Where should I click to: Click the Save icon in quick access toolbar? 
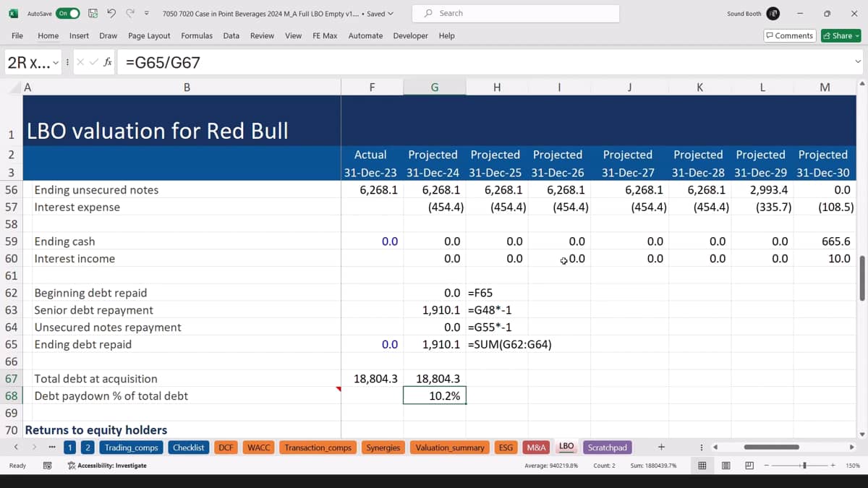(93, 13)
